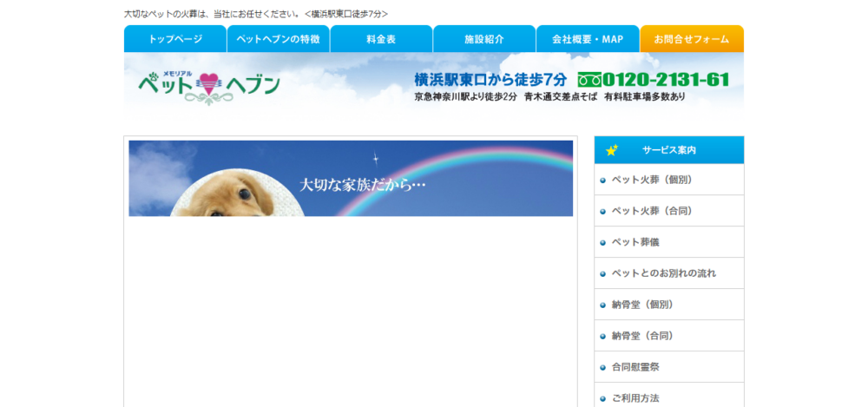This screenshot has height=407, width=868.
Task: Open ペット火葬（個別） service link
Action: 669,180
